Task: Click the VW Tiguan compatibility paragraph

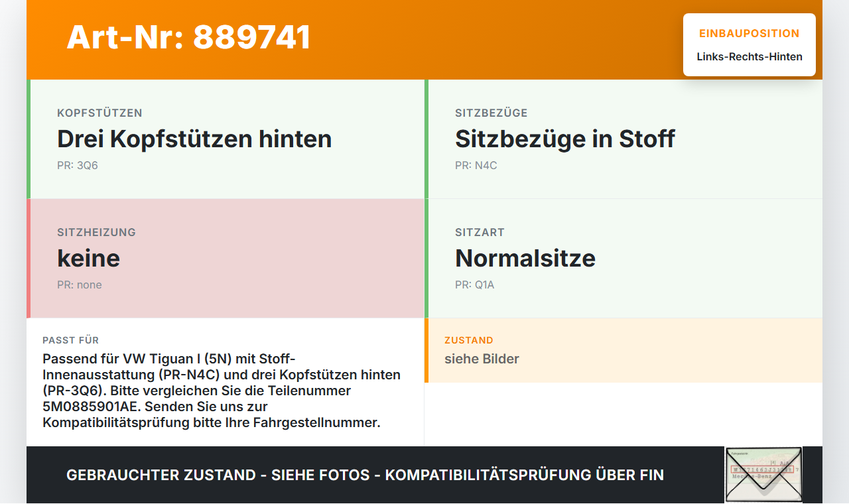Action: (x=222, y=391)
